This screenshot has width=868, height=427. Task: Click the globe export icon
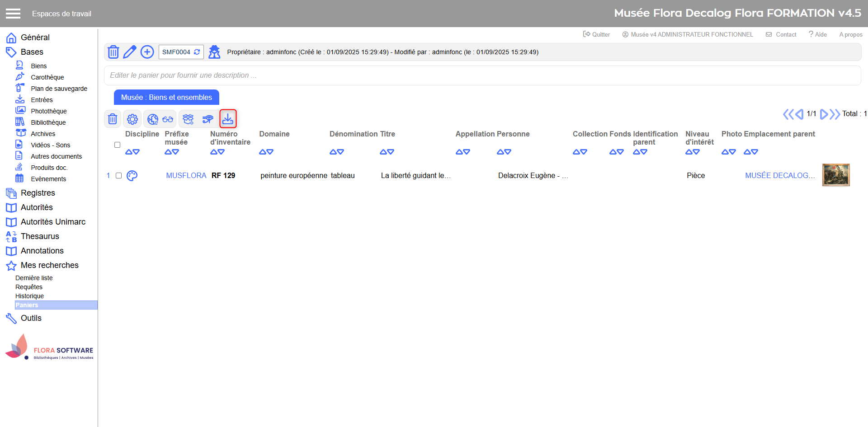(x=153, y=119)
